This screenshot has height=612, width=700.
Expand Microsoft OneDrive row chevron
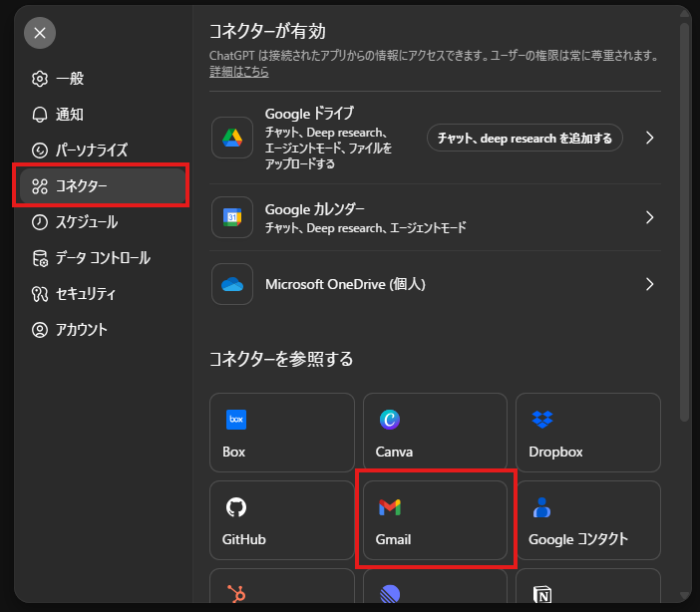[x=649, y=284]
